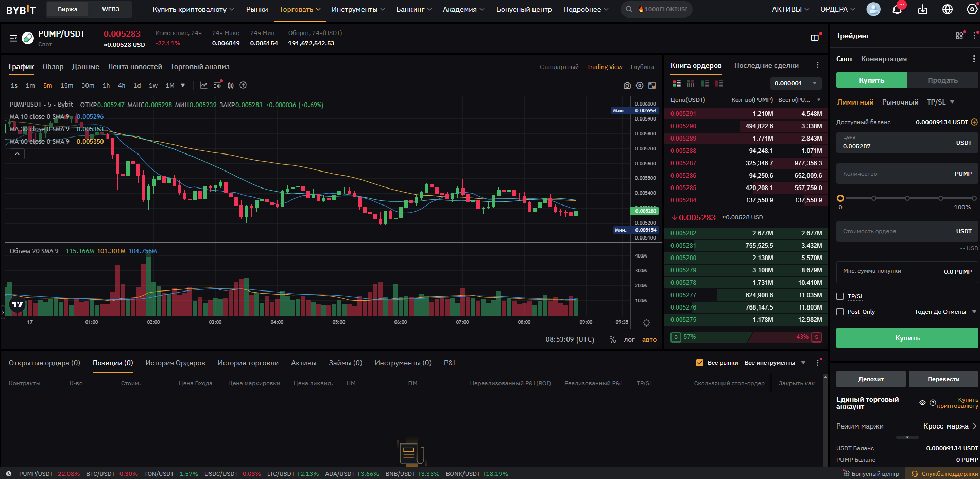
Task: Click the order amount slider's starting handle
Action: point(840,198)
